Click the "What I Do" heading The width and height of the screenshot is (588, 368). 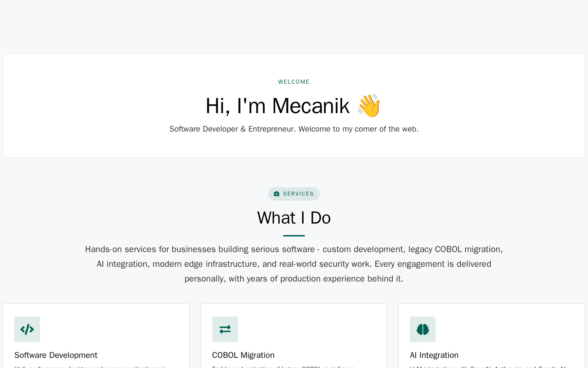coord(294,218)
